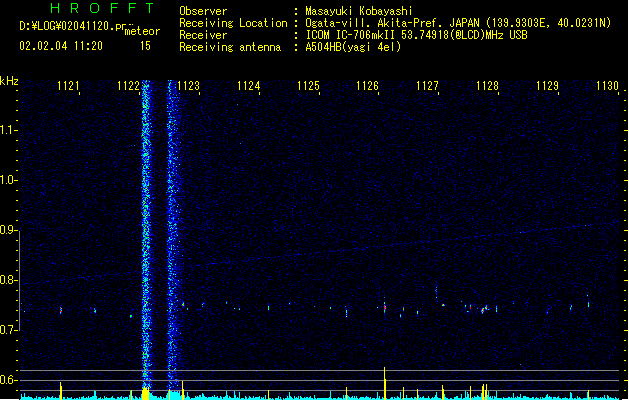
Task: Click the 0.7 kHz frequency tick label
Action: tap(8, 330)
